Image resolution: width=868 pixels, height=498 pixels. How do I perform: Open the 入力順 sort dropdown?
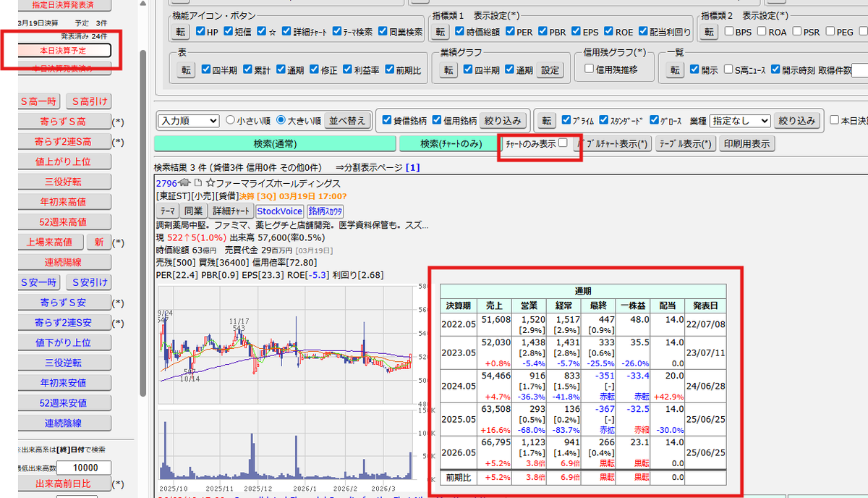click(188, 121)
